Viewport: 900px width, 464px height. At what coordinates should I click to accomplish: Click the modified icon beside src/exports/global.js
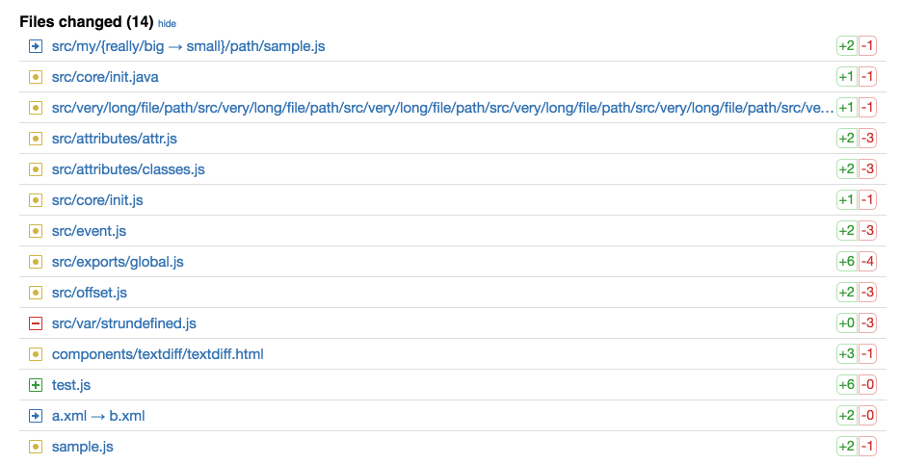(35, 262)
